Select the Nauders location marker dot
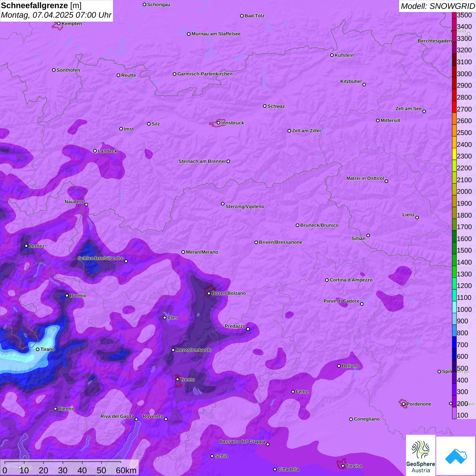 (x=86, y=205)
